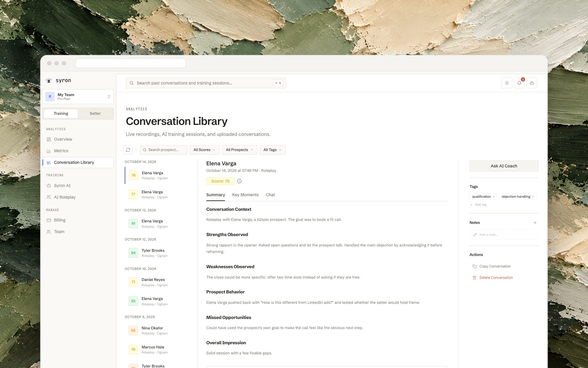Open Nina Okafor conversation scored 66
This screenshot has width=588, height=368.
pyautogui.click(x=160, y=330)
